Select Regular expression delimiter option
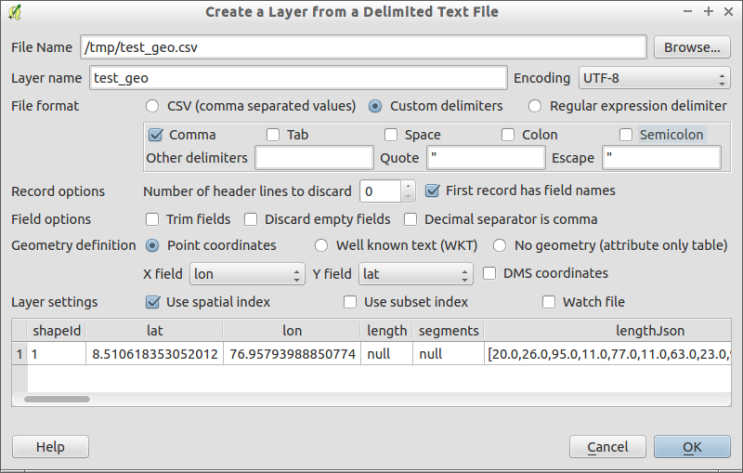Viewport: 743px width, 473px height. point(535,106)
